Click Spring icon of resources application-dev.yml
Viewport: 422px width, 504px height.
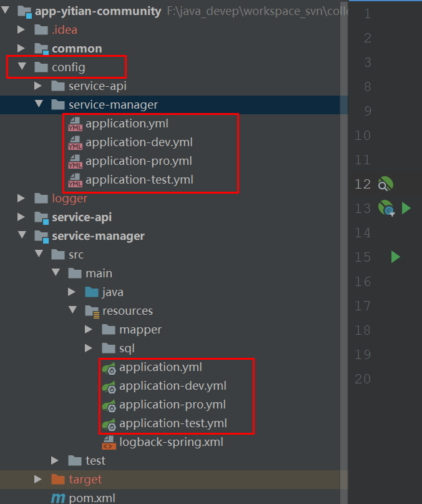click(109, 387)
